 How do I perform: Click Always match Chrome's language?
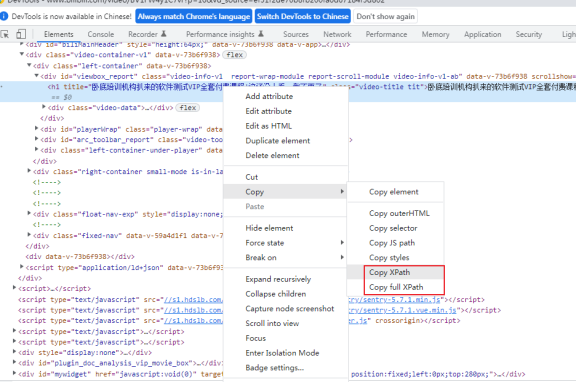[x=194, y=17]
